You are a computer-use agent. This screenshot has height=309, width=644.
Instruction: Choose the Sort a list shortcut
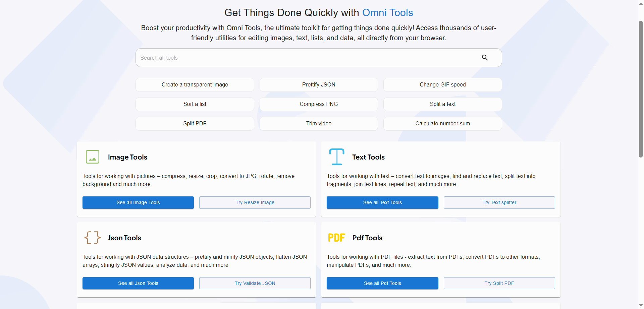(x=195, y=104)
